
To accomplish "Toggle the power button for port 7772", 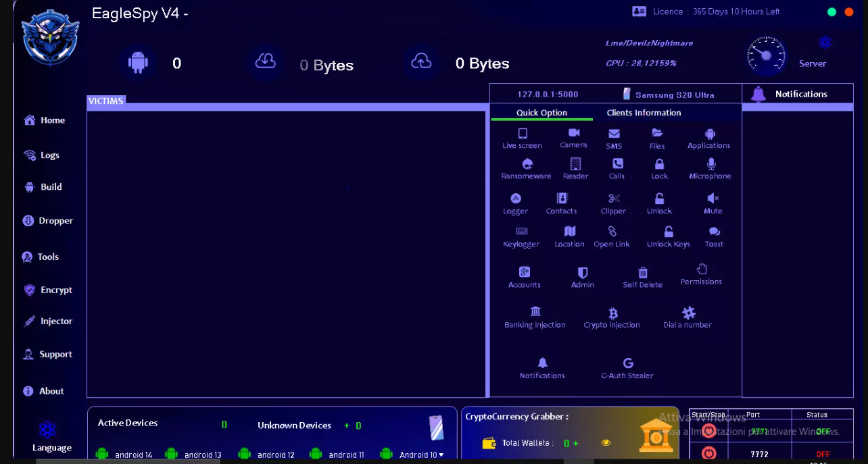I will [708, 453].
